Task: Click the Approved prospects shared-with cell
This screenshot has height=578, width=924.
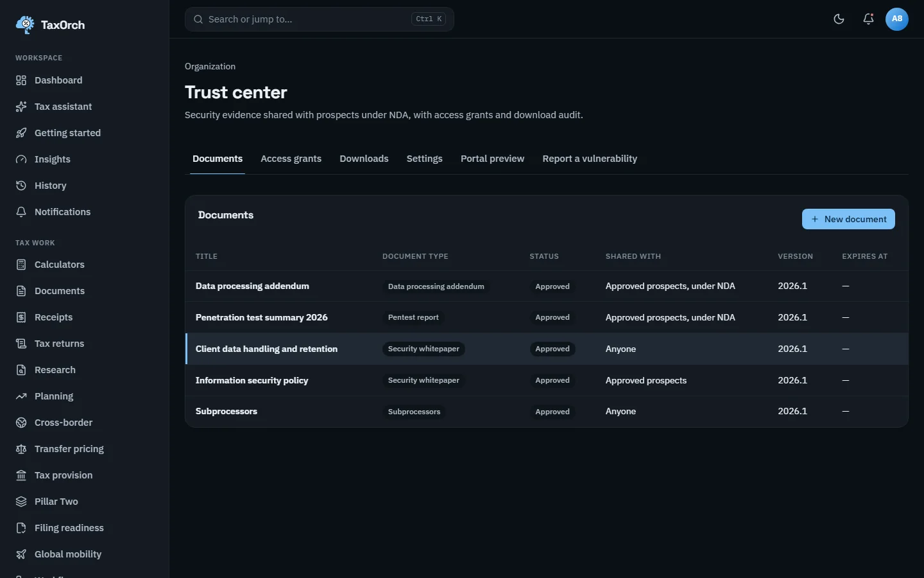Action: coord(646,380)
